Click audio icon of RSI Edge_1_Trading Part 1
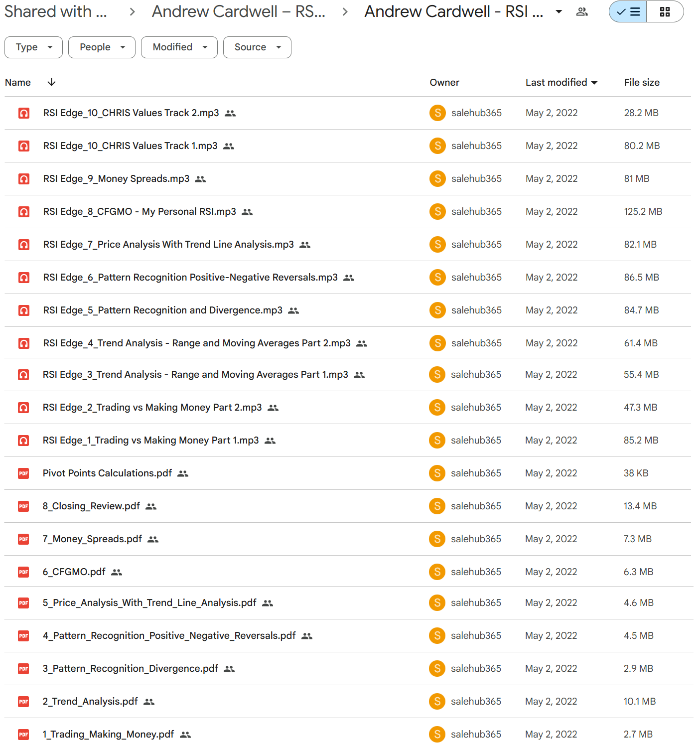Viewport: 700px width, 750px height. click(x=23, y=441)
